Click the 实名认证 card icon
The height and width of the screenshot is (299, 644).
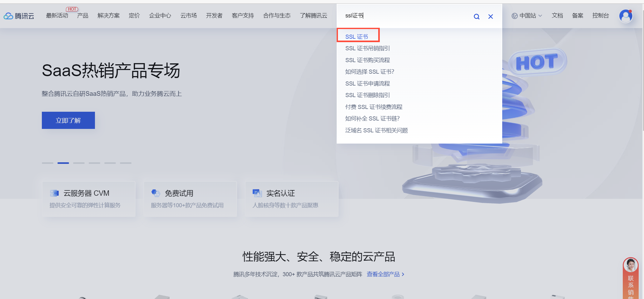pyautogui.click(x=257, y=193)
